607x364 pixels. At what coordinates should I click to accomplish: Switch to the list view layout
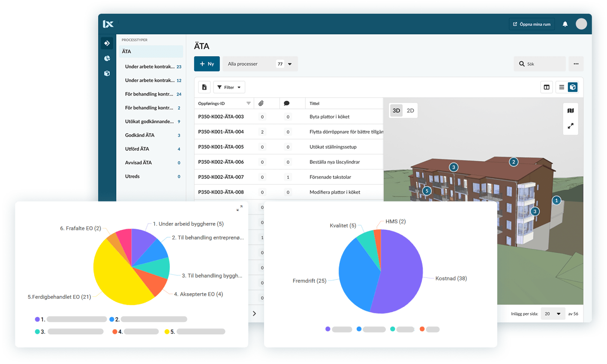click(562, 87)
